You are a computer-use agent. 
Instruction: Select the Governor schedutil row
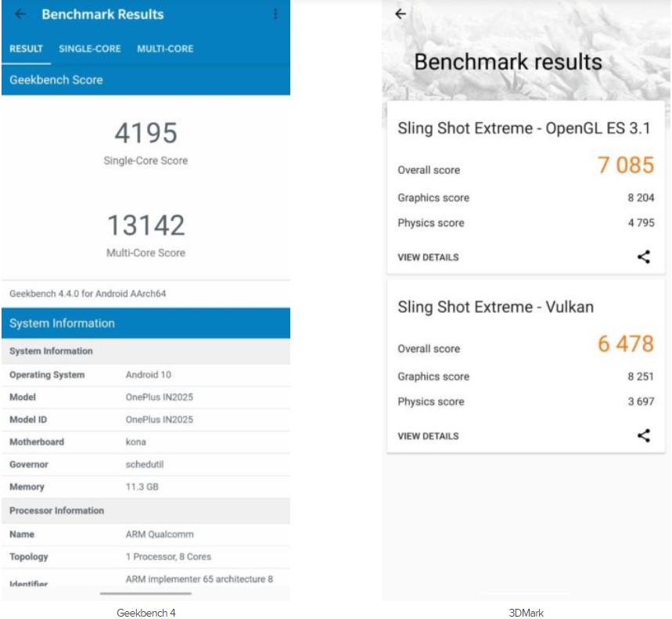coord(146,464)
